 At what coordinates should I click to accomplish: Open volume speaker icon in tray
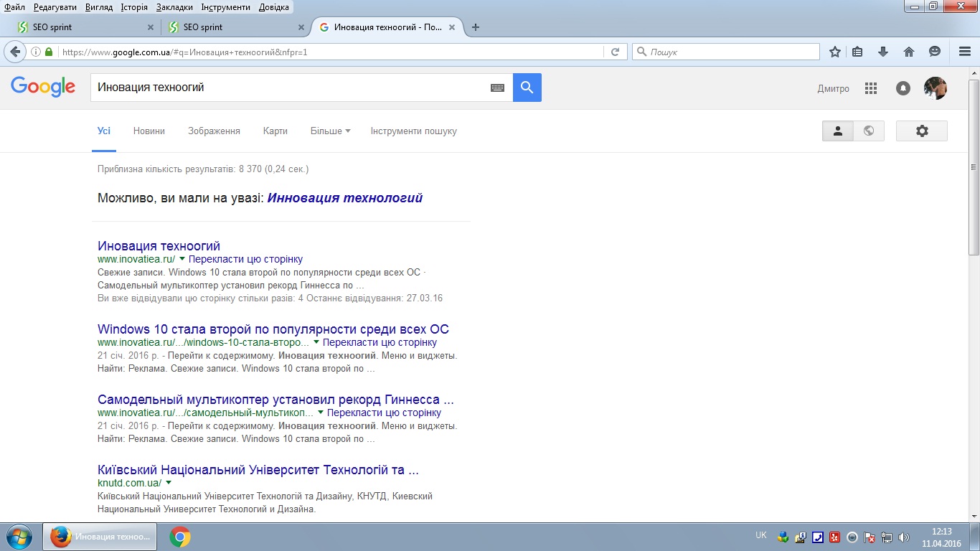(904, 537)
